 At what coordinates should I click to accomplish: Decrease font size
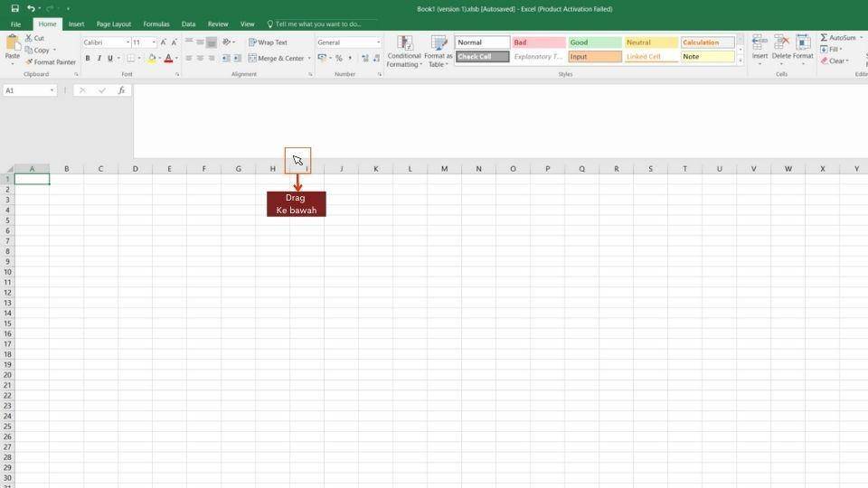174,42
